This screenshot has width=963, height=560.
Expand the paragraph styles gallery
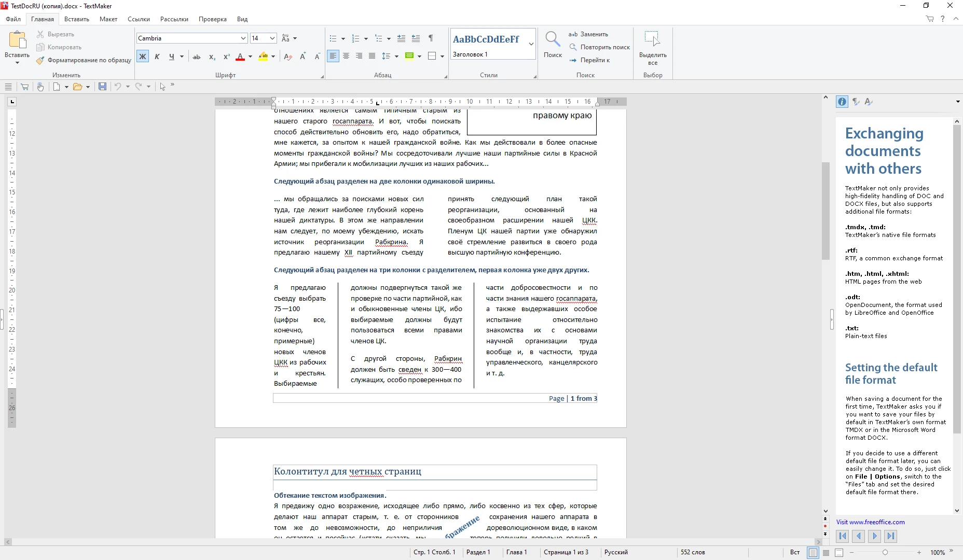coord(531,44)
